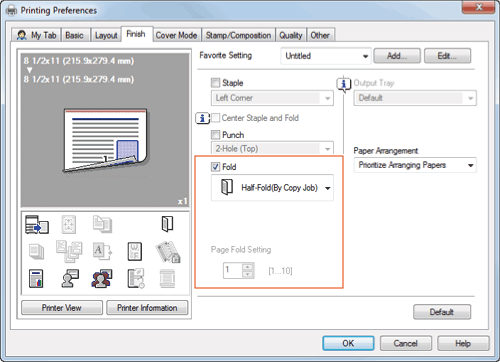500x362 pixels.
Task: Click the grayed scattered multiple-pages icon
Action: coord(69,251)
